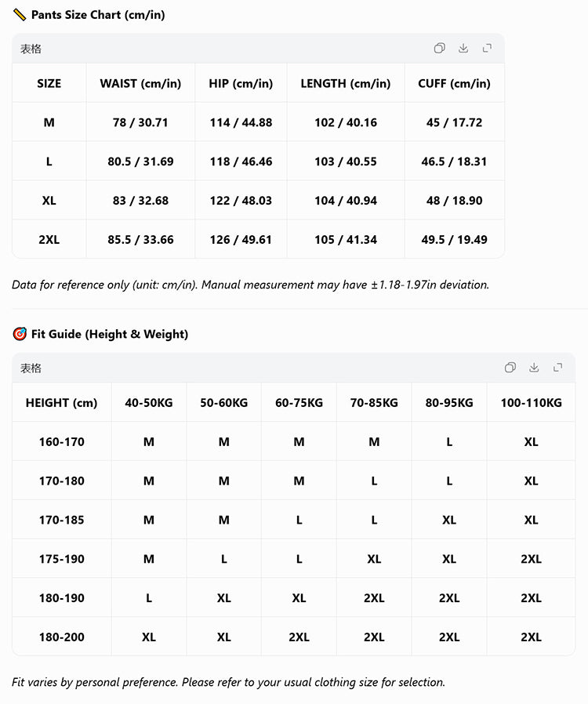
Task: Download the Pants Size Chart table
Action: 463,48
